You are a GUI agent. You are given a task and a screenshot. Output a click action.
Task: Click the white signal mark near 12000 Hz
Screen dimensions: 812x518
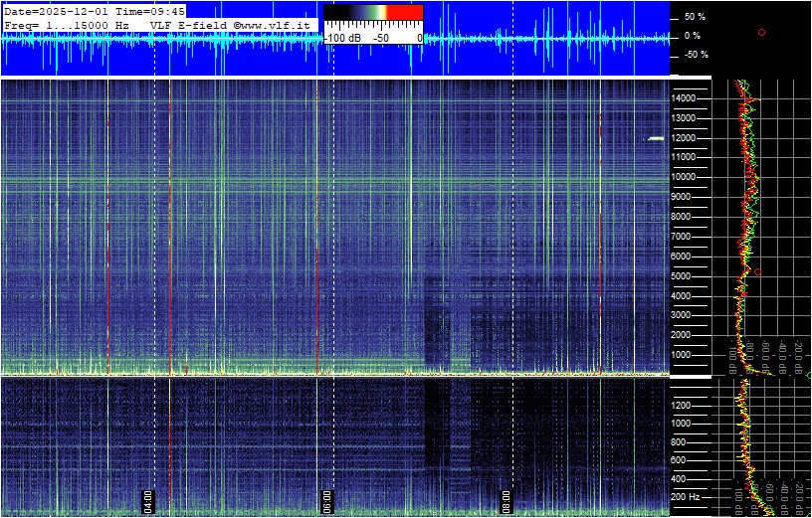pos(656,138)
